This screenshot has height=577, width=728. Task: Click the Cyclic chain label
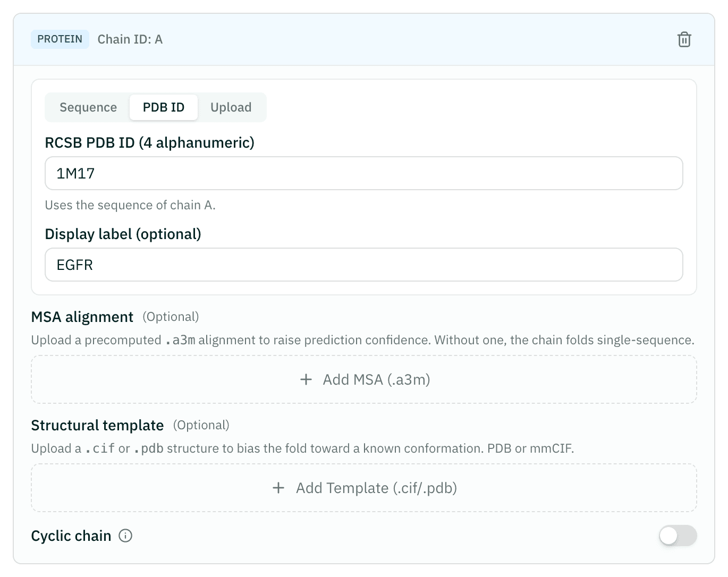pyautogui.click(x=71, y=536)
